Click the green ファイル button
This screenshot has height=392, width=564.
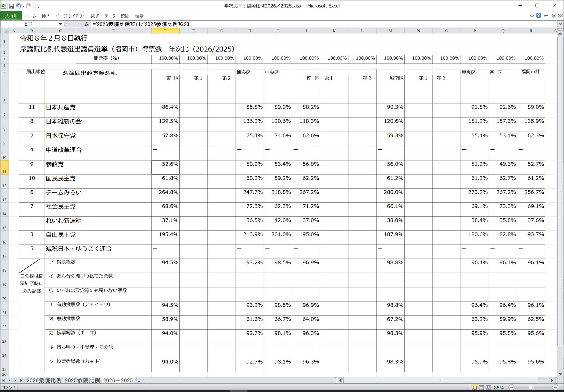[11, 16]
